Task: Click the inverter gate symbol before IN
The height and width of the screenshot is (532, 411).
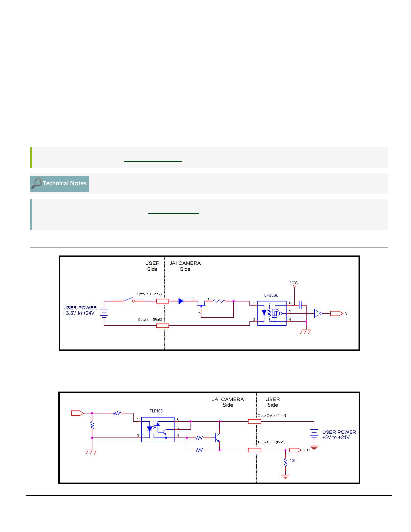Action: click(x=318, y=313)
